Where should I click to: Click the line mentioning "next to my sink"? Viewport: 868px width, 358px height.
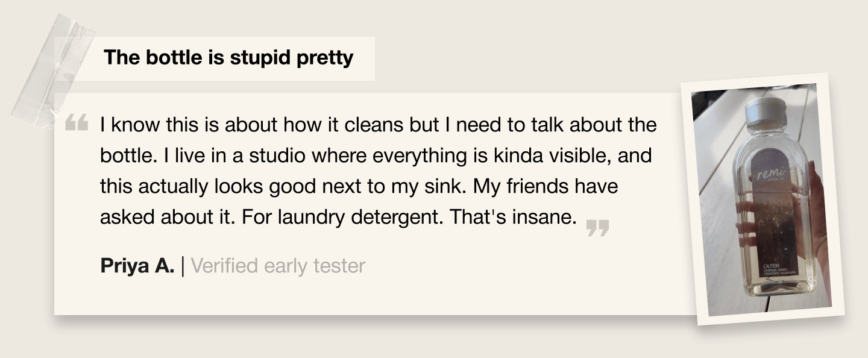point(359,186)
